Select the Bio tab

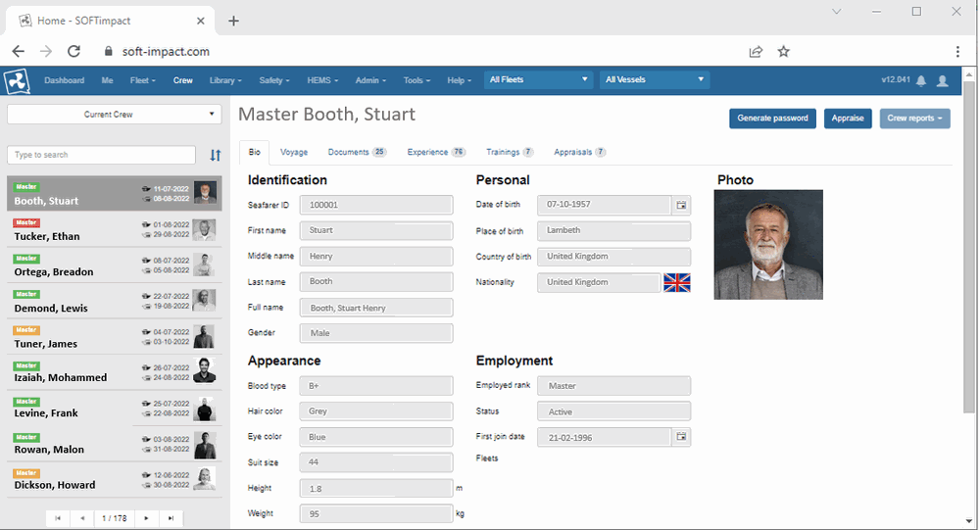tap(255, 152)
